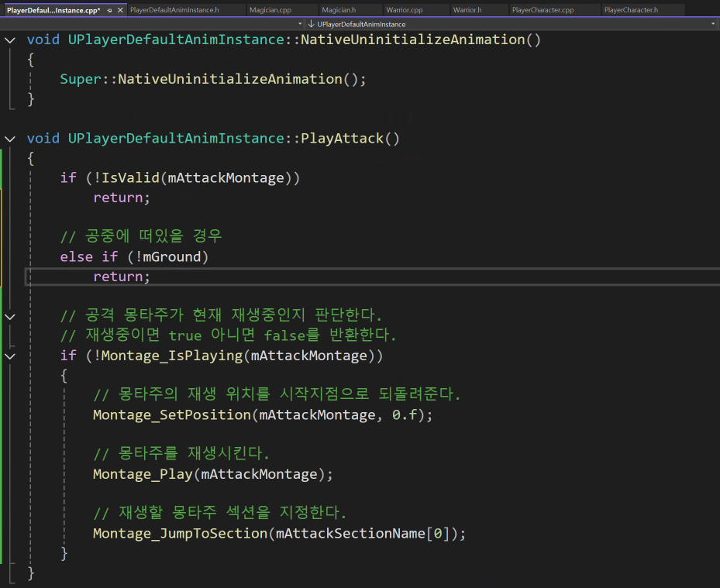The width and height of the screenshot is (720, 588).
Task: Click mAttackMontage inside the IsValid call
Action: [226, 178]
